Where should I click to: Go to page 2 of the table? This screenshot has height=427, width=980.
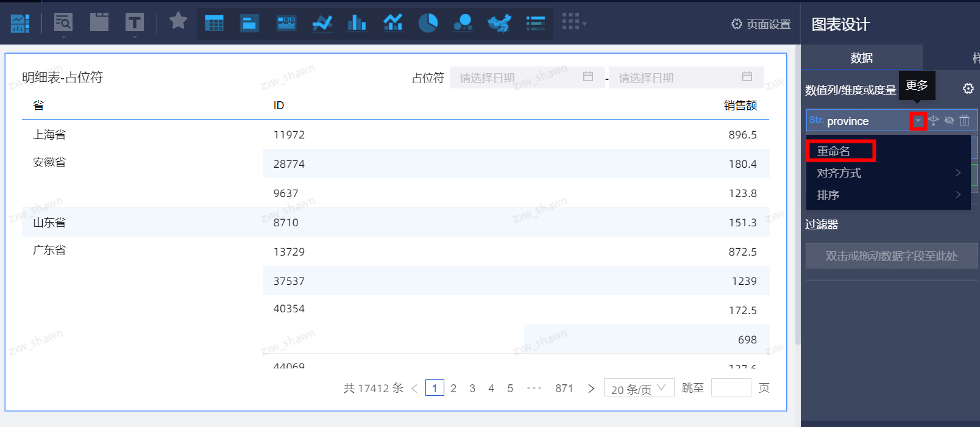[x=453, y=388]
